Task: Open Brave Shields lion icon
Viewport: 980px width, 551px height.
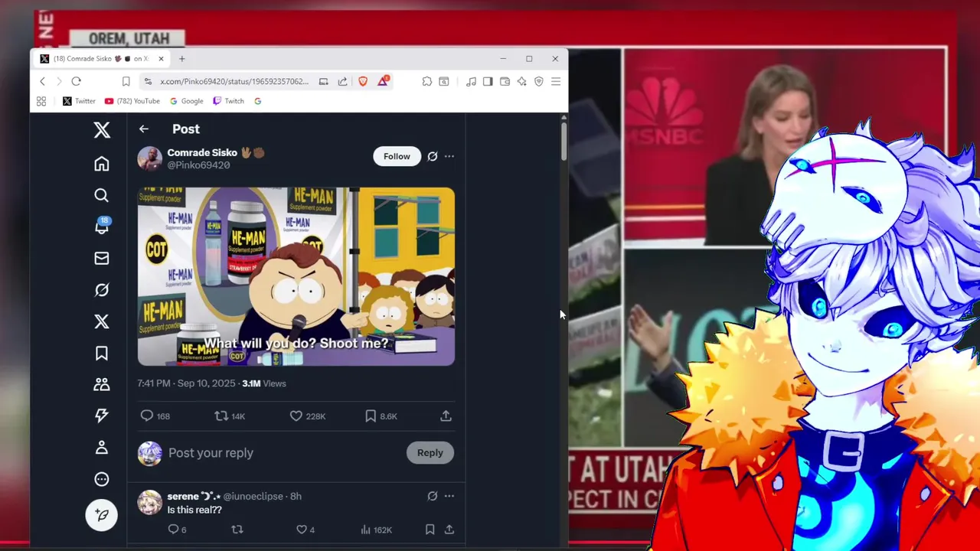Action: tap(363, 81)
